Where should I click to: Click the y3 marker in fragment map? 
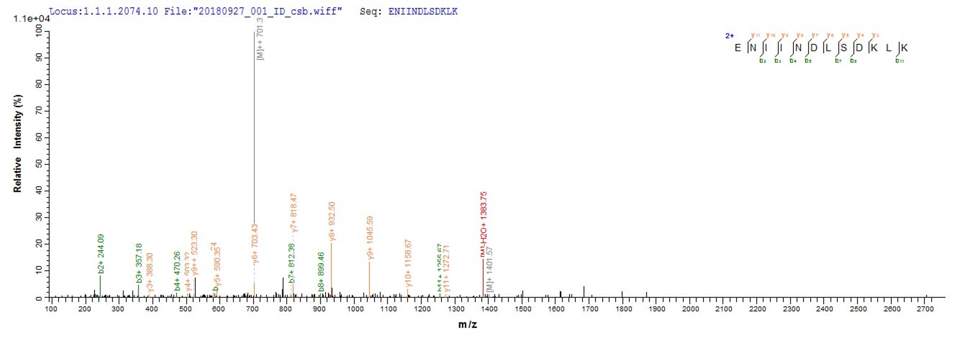click(x=875, y=35)
